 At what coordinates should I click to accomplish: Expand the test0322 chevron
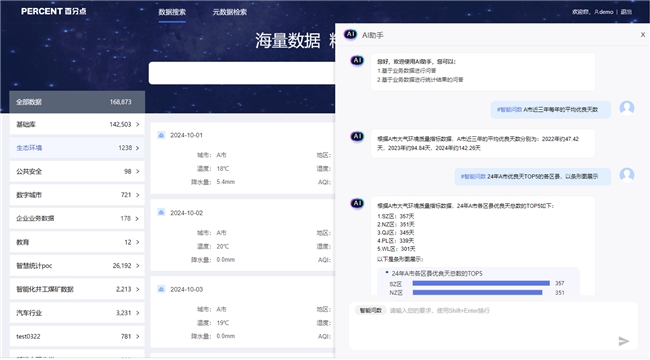coord(138,336)
